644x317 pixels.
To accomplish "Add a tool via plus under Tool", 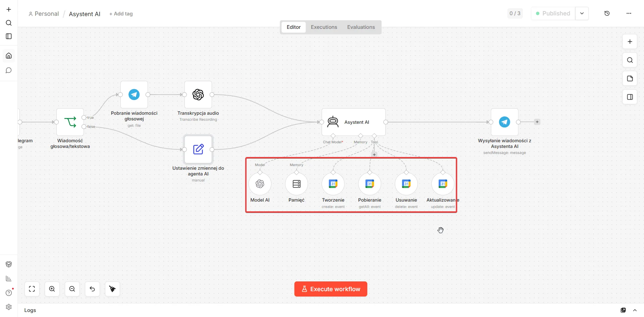I will (374, 155).
